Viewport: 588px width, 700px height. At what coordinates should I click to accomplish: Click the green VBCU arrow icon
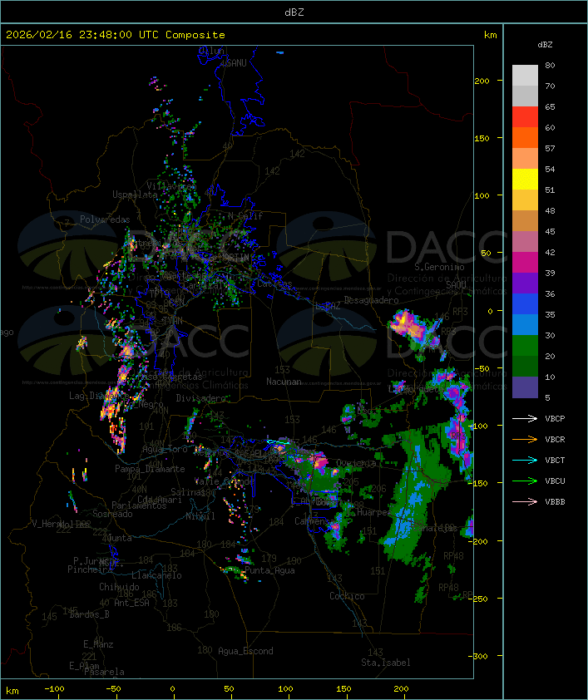(x=525, y=481)
